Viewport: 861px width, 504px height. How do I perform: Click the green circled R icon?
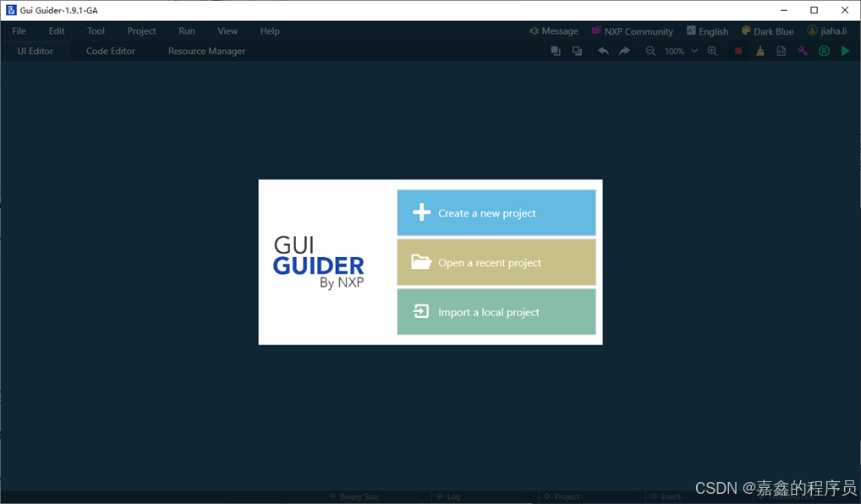coord(825,51)
